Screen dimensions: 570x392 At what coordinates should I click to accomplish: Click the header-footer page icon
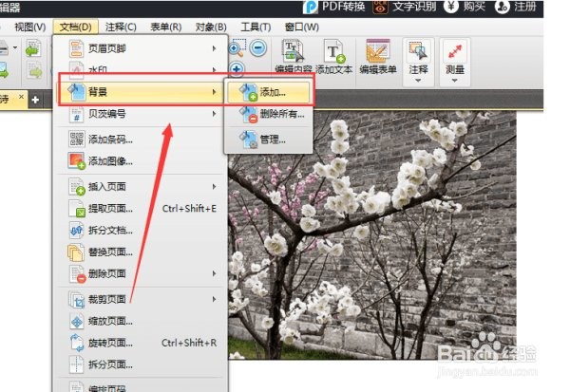coord(76,48)
